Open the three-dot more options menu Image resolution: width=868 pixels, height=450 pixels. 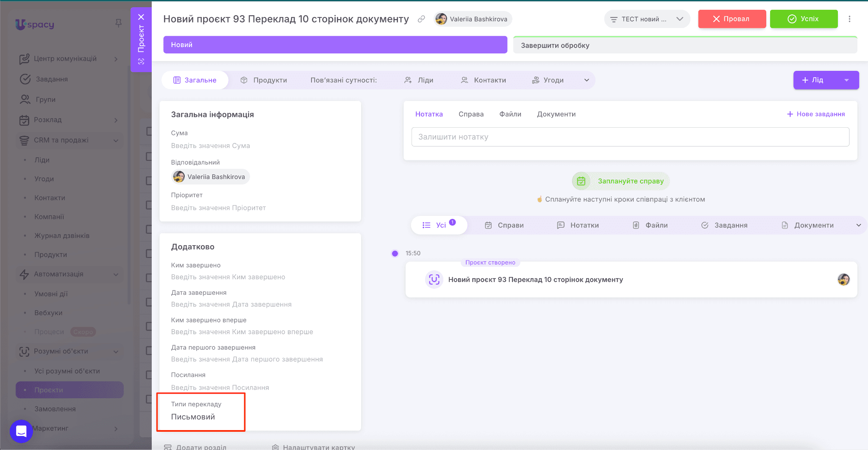click(x=849, y=19)
